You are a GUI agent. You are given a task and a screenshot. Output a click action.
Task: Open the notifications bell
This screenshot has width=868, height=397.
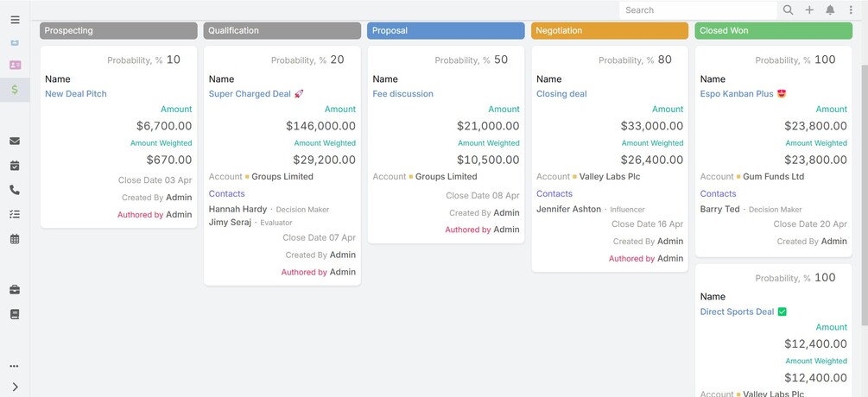point(830,10)
